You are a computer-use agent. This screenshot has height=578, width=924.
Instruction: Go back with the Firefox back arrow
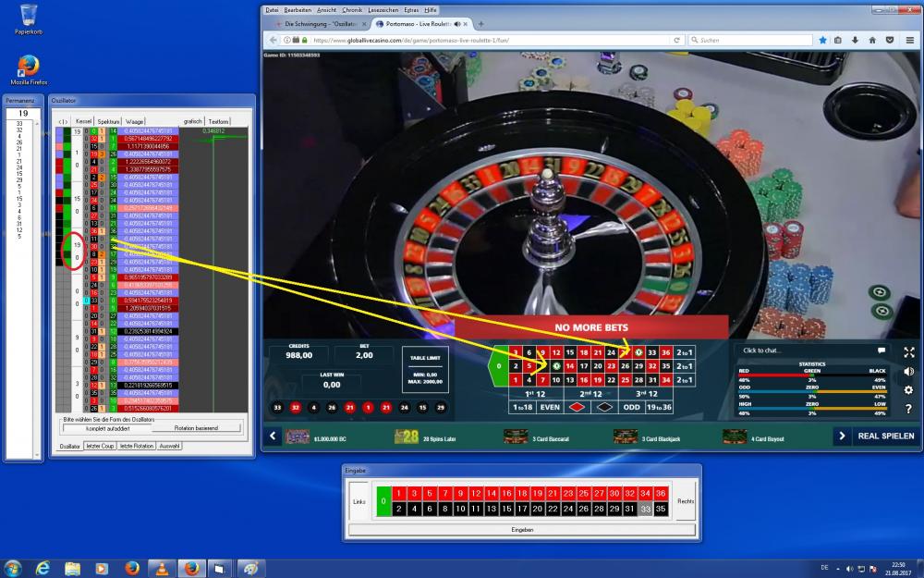273,40
